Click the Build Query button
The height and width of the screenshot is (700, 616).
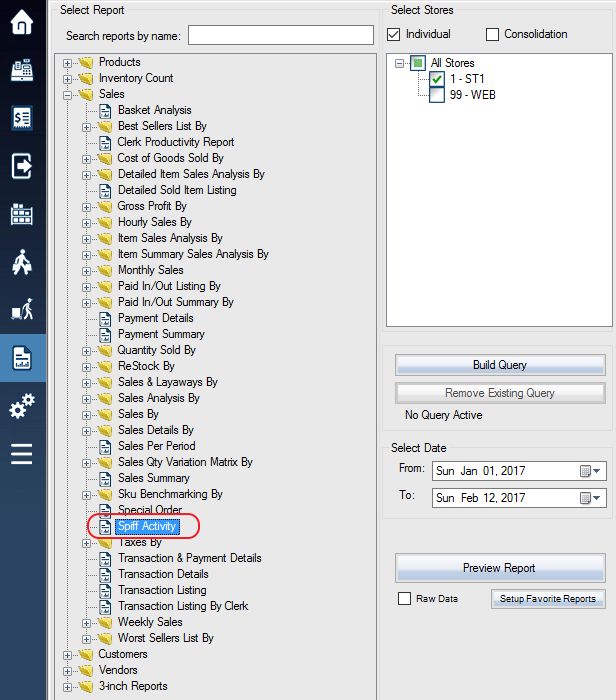[x=500, y=365]
